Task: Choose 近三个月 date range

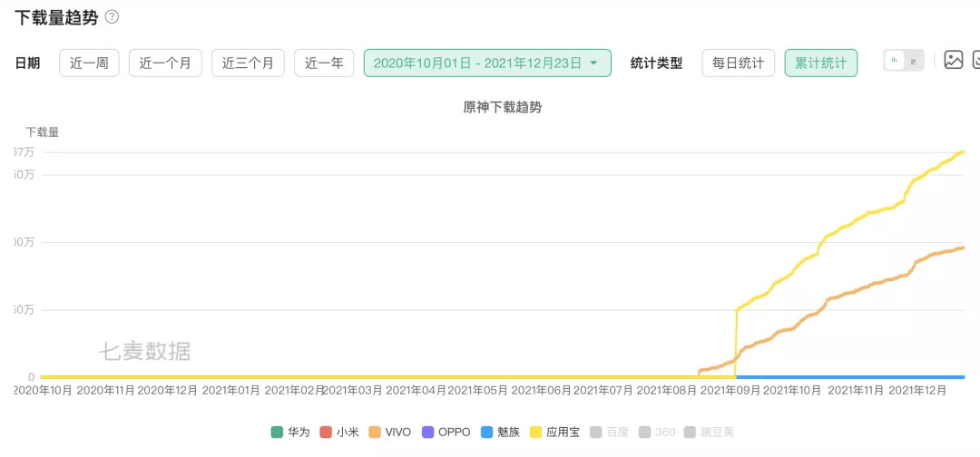Action: (x=248, y=63)
